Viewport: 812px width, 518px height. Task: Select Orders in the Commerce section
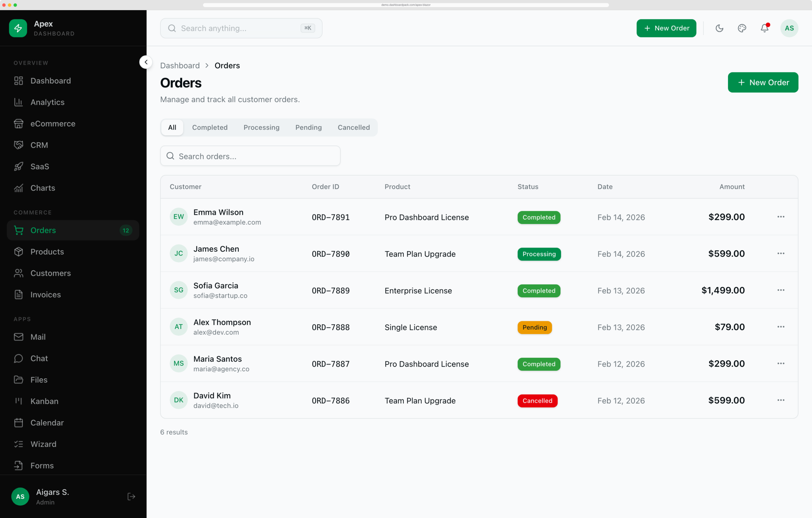point(73,230)
